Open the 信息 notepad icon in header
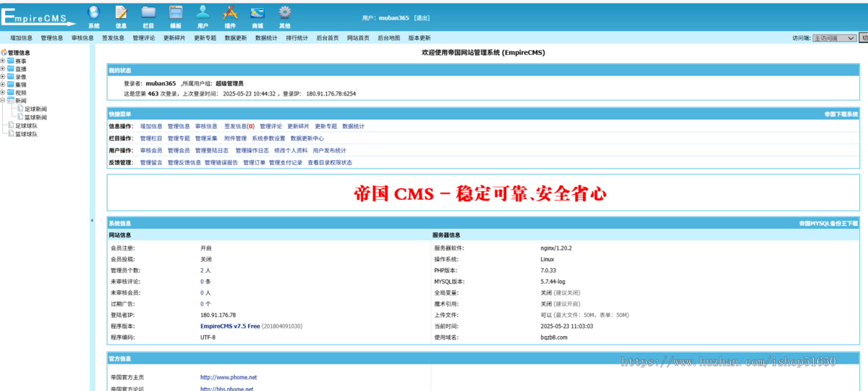868x391 pixels. click(122, 12)
